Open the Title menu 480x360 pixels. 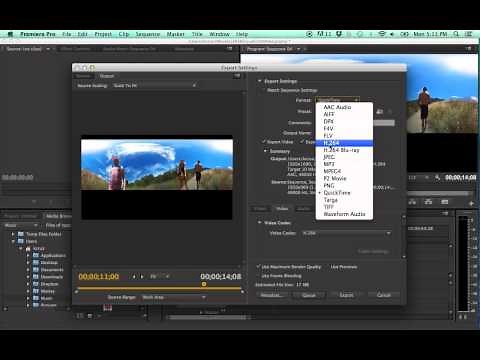(x=197, y=34)
